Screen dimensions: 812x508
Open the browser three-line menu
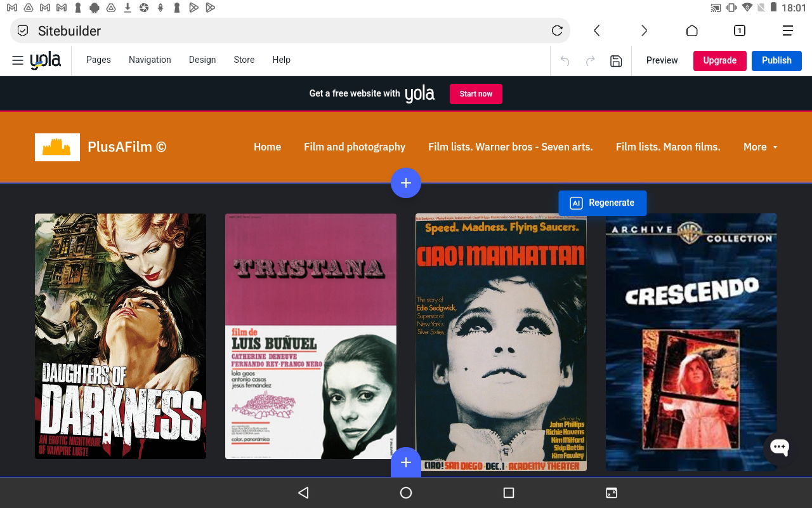click(787, 30)
